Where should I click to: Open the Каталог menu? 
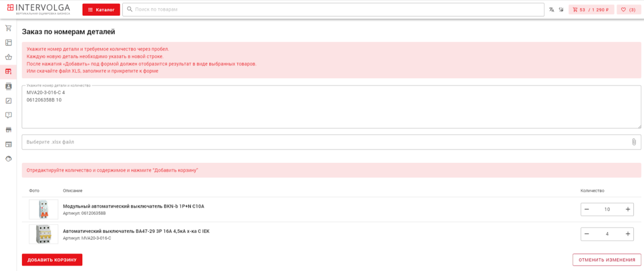tap(101, 10)
